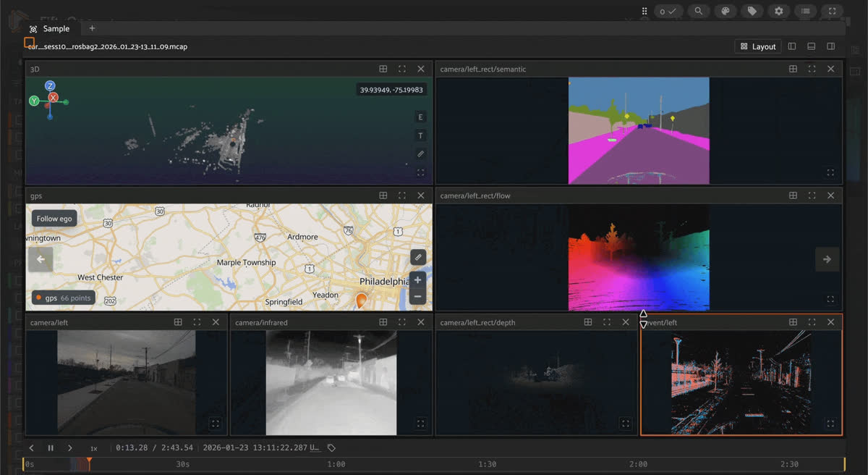Viewport: 868px width, 475px height.
Task: Toggle the T option in 3D panel
Action: click(x=421, y=135)
